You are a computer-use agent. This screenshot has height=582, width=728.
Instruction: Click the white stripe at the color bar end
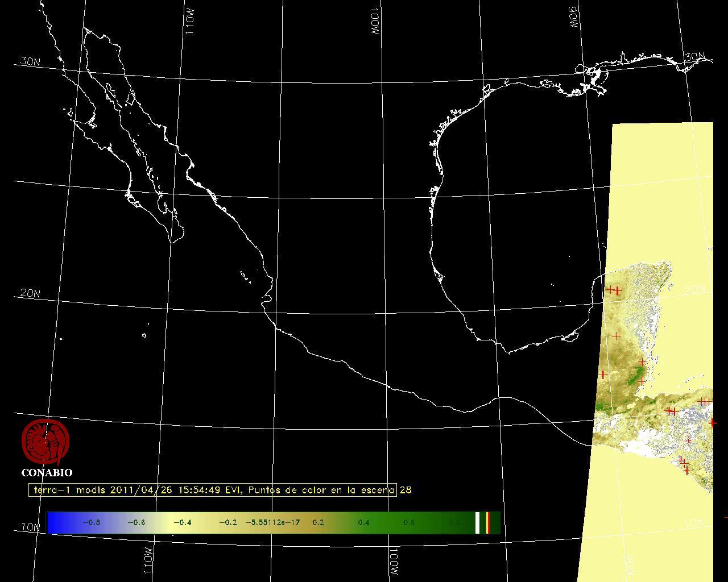(x=478, y=522)
